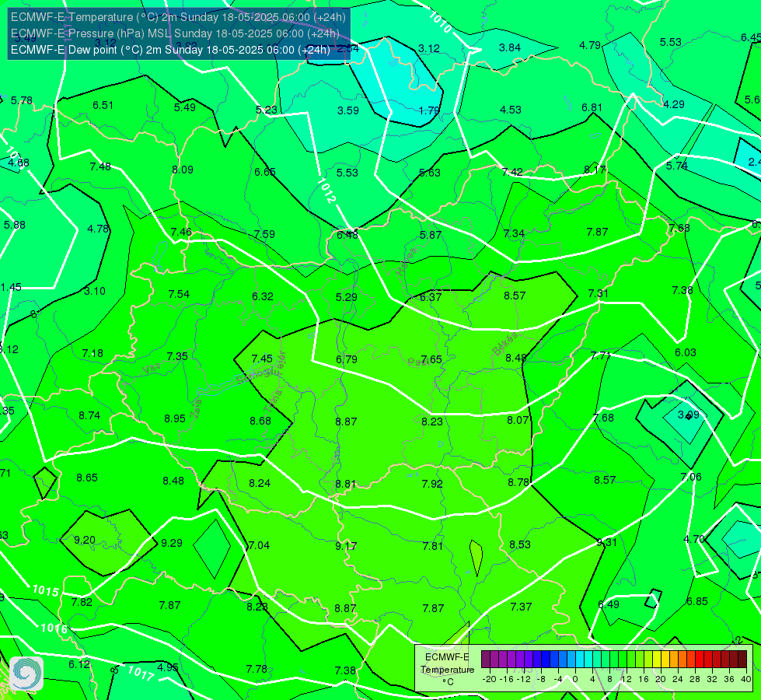Click the 9.20 grid value

click(x=85, y=541)
